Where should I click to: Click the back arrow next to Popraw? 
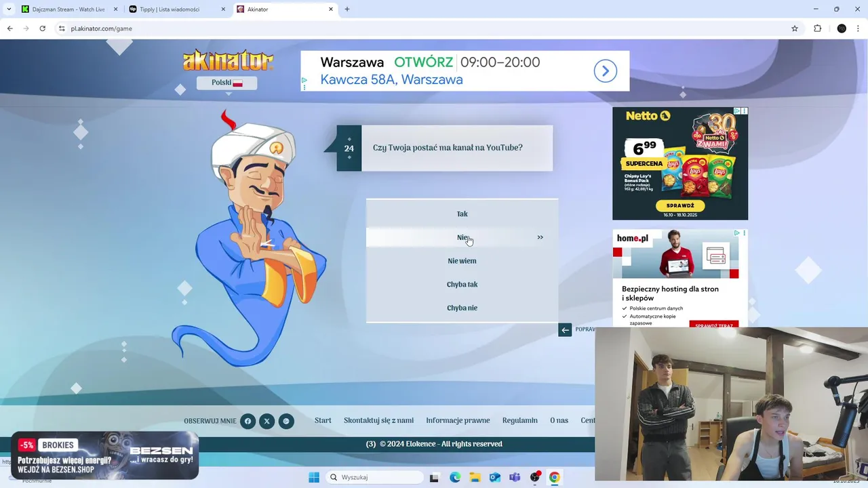[x=565, y=330]
